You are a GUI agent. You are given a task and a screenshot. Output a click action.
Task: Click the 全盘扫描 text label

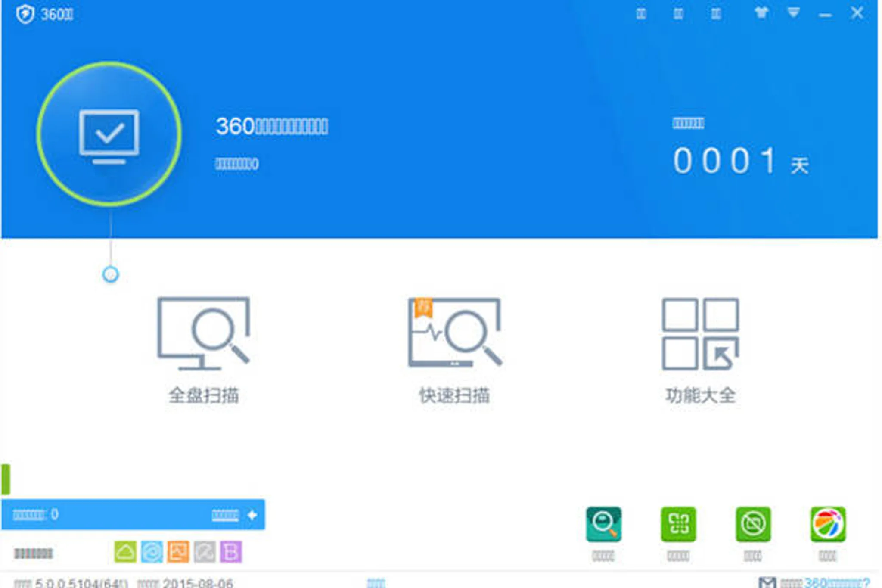(x=203, y=395)
